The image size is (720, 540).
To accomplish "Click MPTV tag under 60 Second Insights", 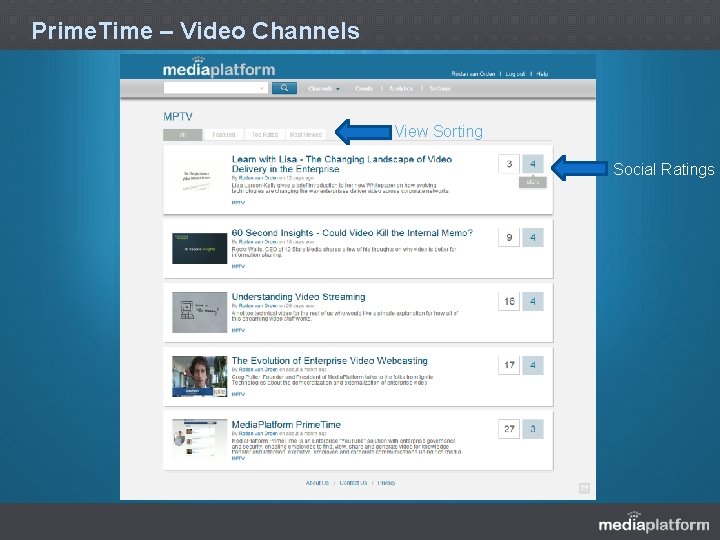I will coord(238,266).
